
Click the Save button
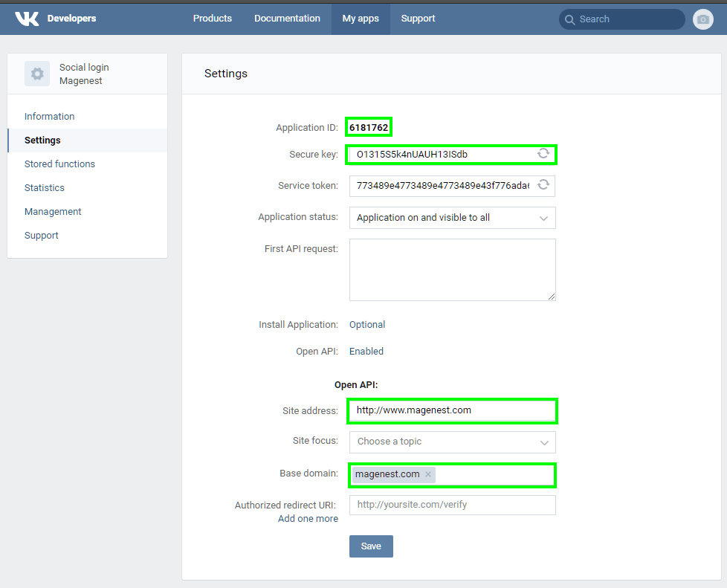pos(371,546)
